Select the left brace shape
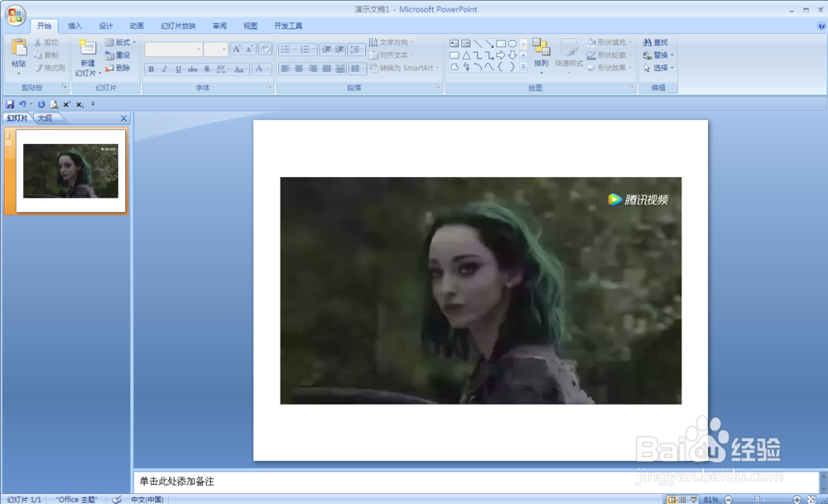Image resolution: width=828 pixels, height=504 pixels. (501, 67)
